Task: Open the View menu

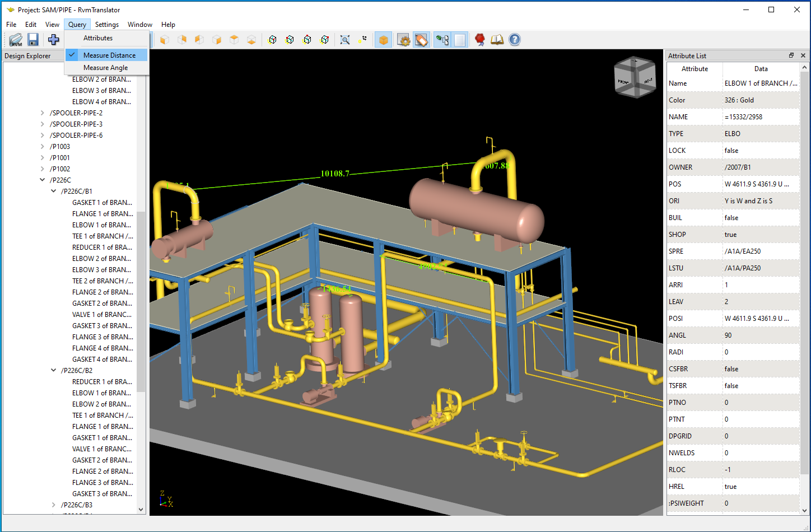Action: tap(52, 25)
